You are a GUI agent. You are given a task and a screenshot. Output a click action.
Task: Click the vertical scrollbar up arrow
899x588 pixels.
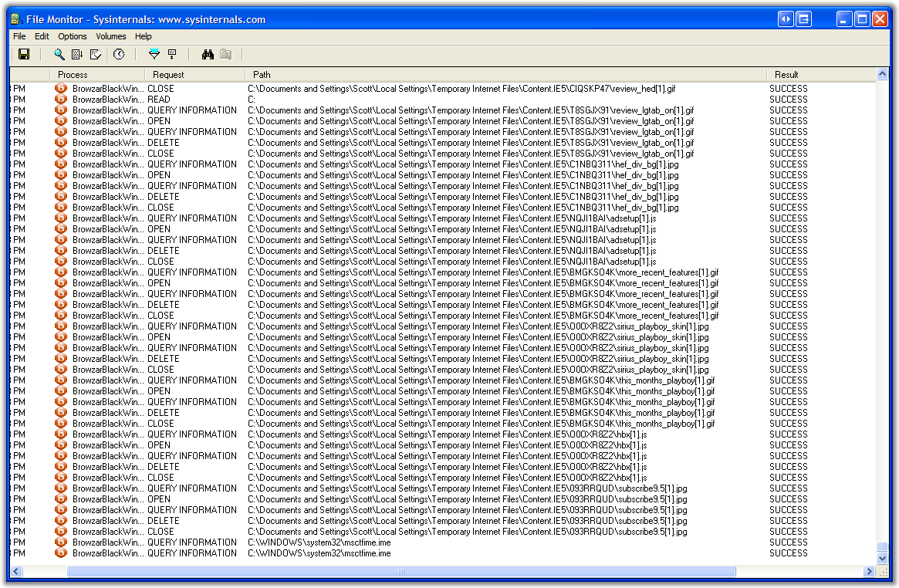coord(882,74)
